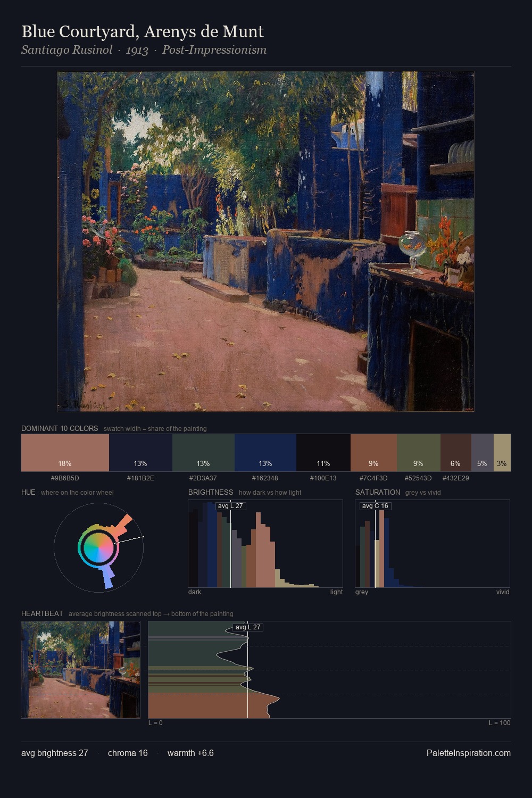Viewport: 532px width, 798px height.
Task: Click the artist name 'Santiago Rusinol'
Action: [67, 50]
